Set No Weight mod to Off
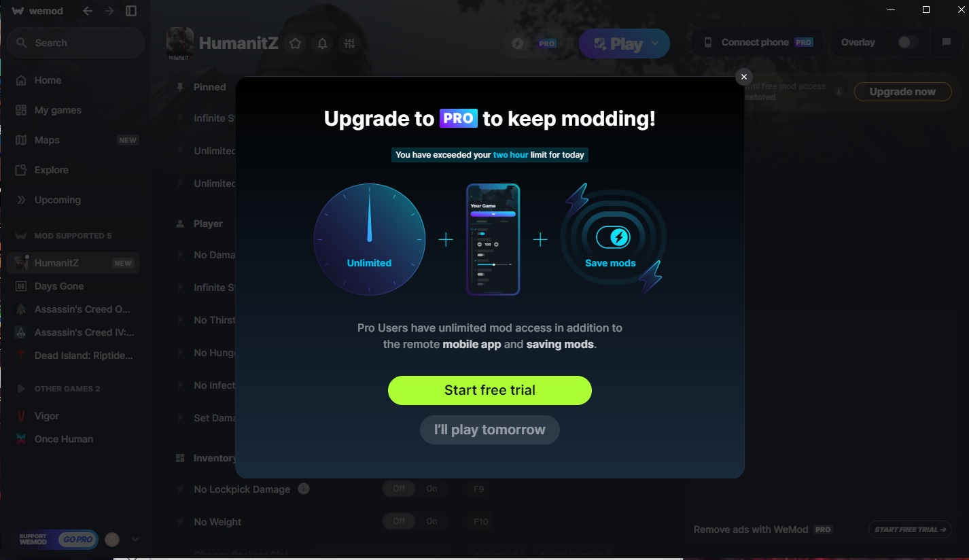Image resolution: width=969 pixels, height=560 pixels. click(399, 521)
